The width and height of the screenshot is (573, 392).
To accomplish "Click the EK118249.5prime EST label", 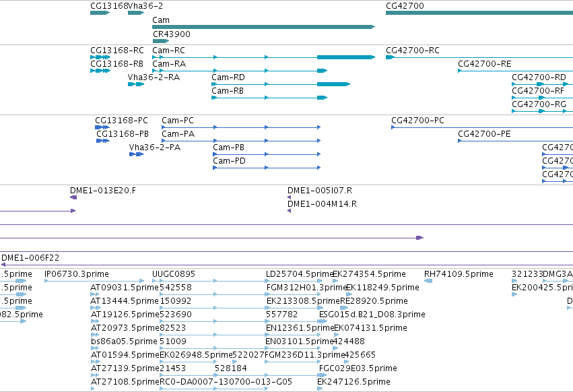I will coord(382,288).
